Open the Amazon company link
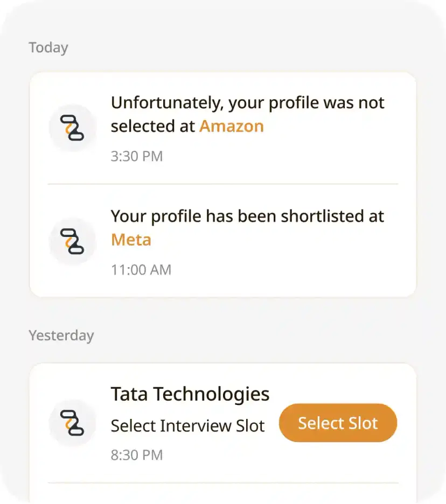 point(232,126)
